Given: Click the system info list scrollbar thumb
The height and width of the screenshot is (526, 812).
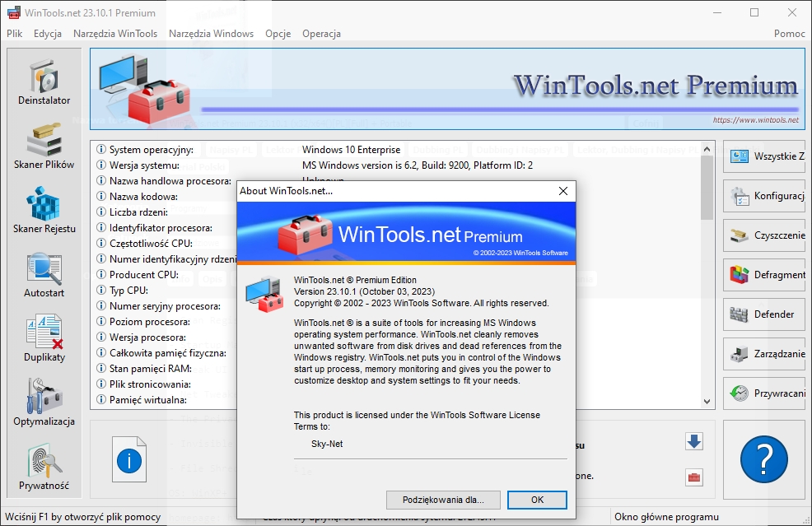Looking at the screenshot, I should tap(707, 188).
